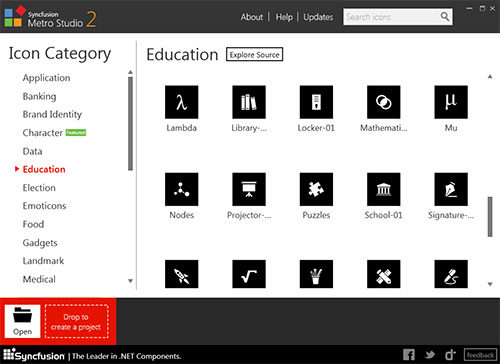Click the Syncfusion footer link
Viewport: 500px width, 364px height.
pos(34,355)
